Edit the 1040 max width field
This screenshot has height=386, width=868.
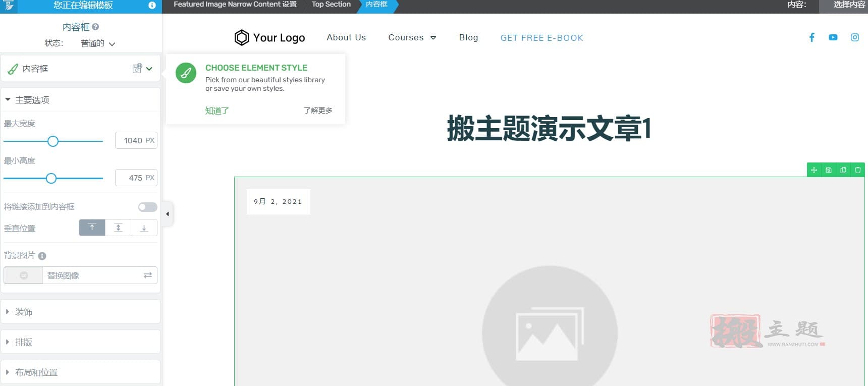[x=133, y=141]
